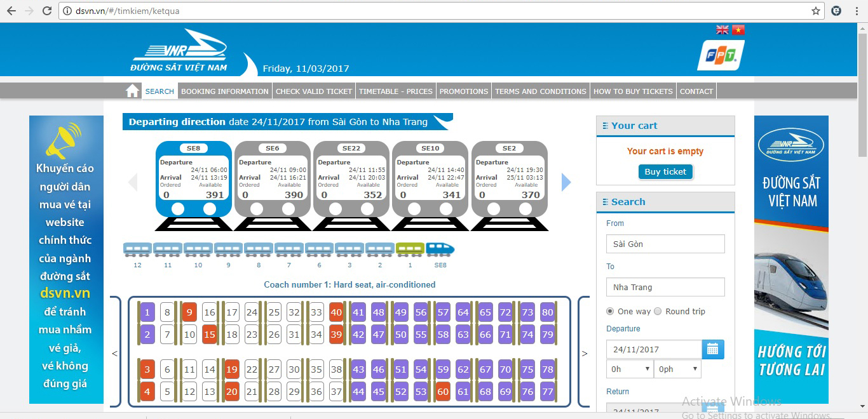Viewport: 868px width, 419px height.
Task: Open the departure date calendar picker icon
Action: [x=712, y=349]
